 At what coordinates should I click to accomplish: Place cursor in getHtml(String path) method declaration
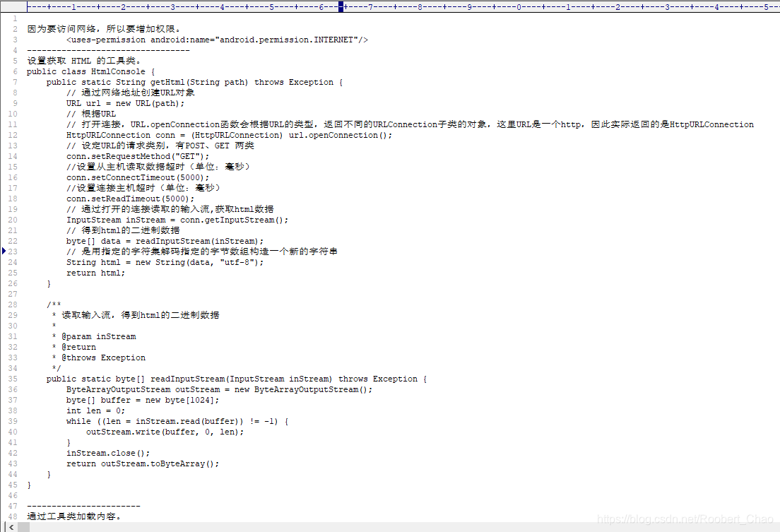(194, 82)
